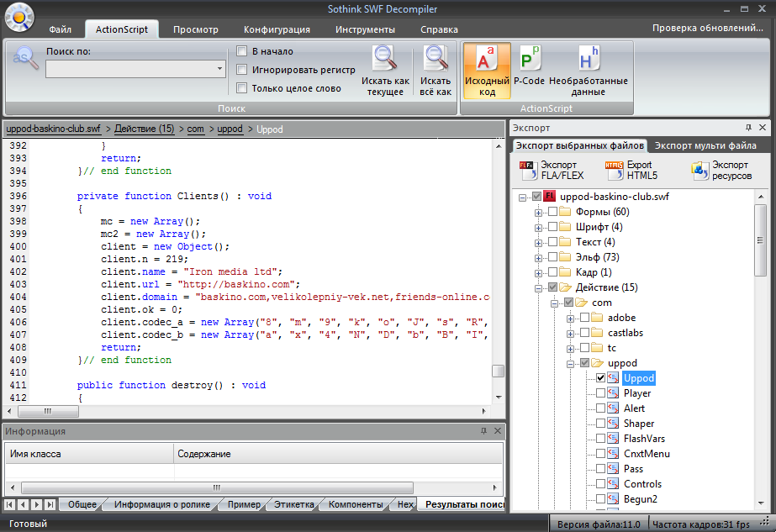The height and width of the screenshot is (532, 776).
Task: Click the Search All magnifier icon
Action: pyautogui.click(x=436, y=58)
